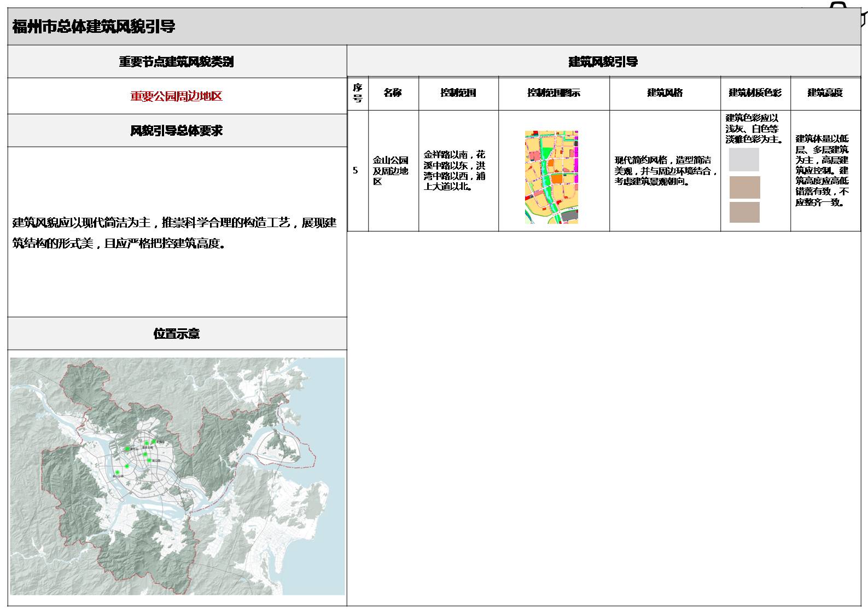Click the 福州市总体建筑风貌引导 title
The width and height of the screenshot is (868, 614).
point(94,26)
